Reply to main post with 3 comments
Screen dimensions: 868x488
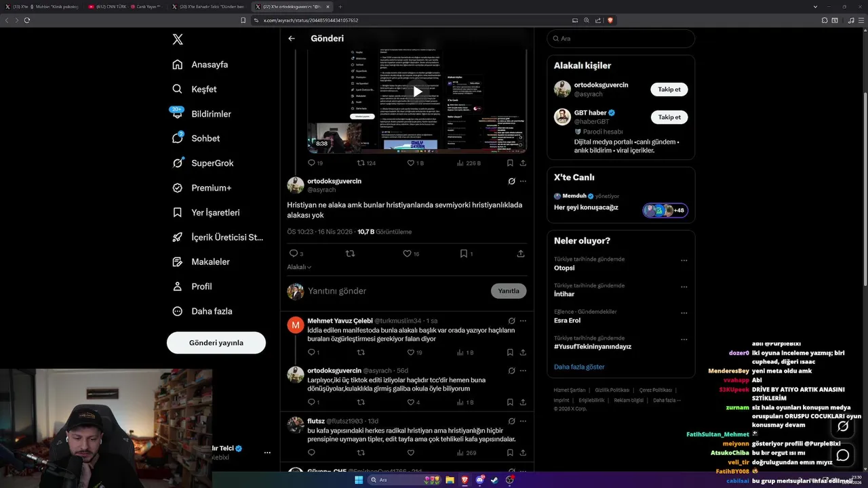(x=296, y=253)
